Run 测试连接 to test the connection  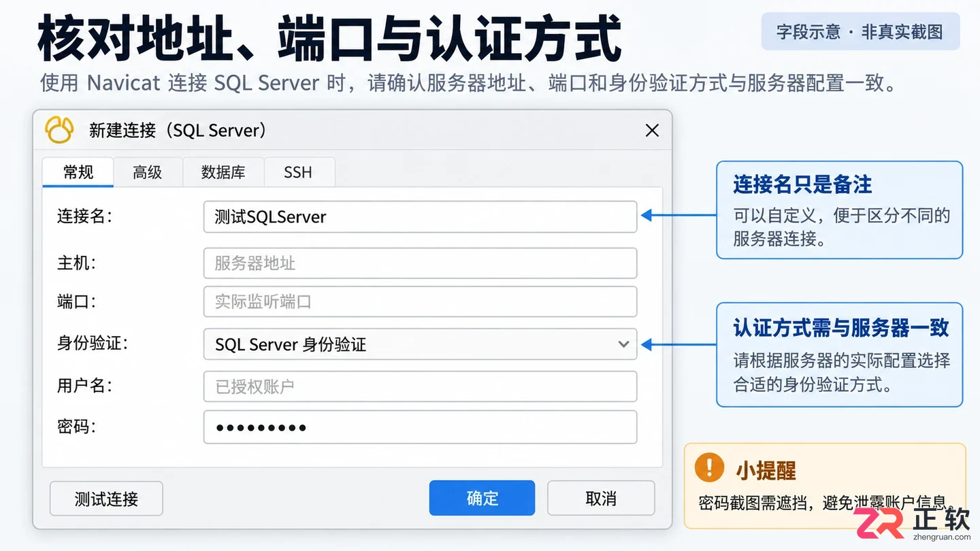point(106,499)
